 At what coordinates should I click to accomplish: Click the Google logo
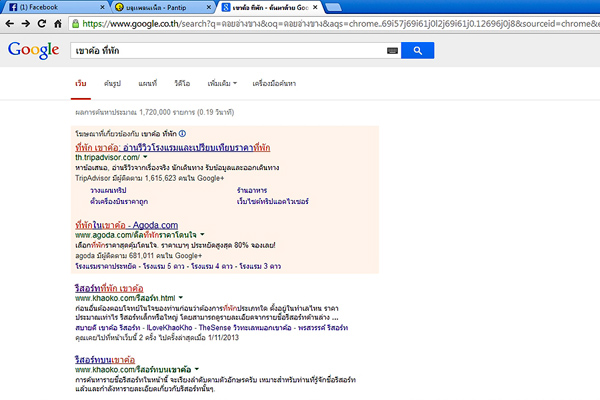pyautogui.click(x=34, y=50)
